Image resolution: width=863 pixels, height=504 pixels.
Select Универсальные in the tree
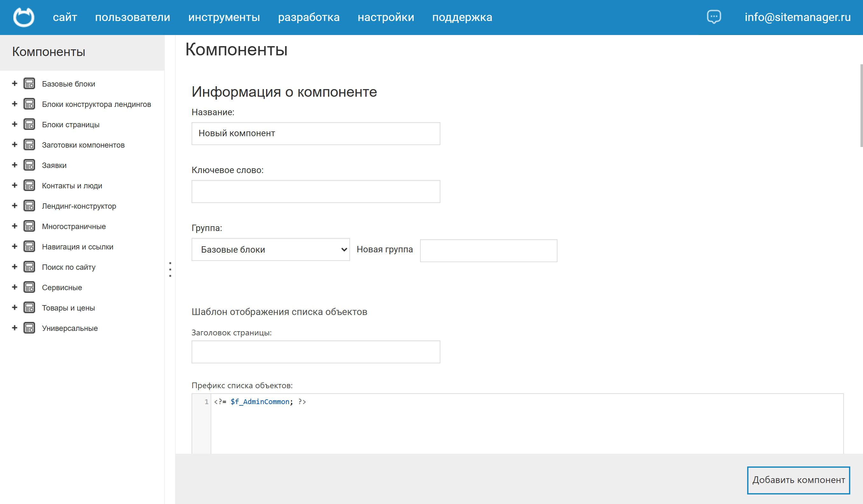pos(70,328)
